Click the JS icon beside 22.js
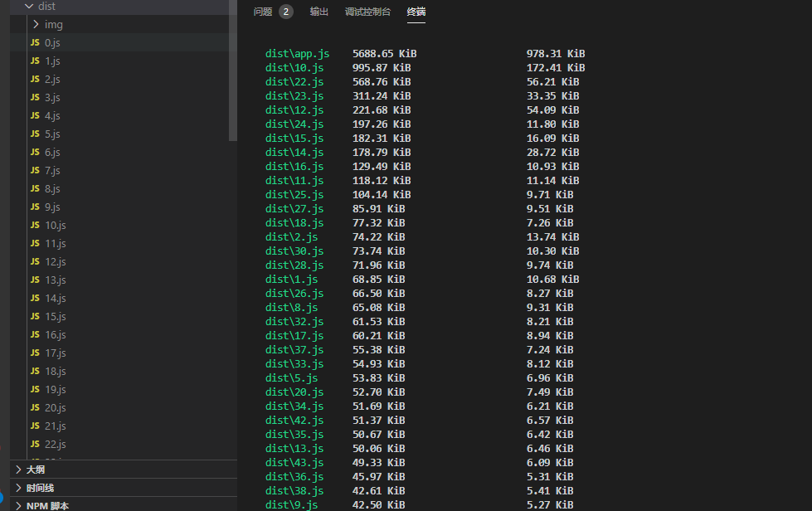The width and height of the screenshot is (812, 511). 35,444
